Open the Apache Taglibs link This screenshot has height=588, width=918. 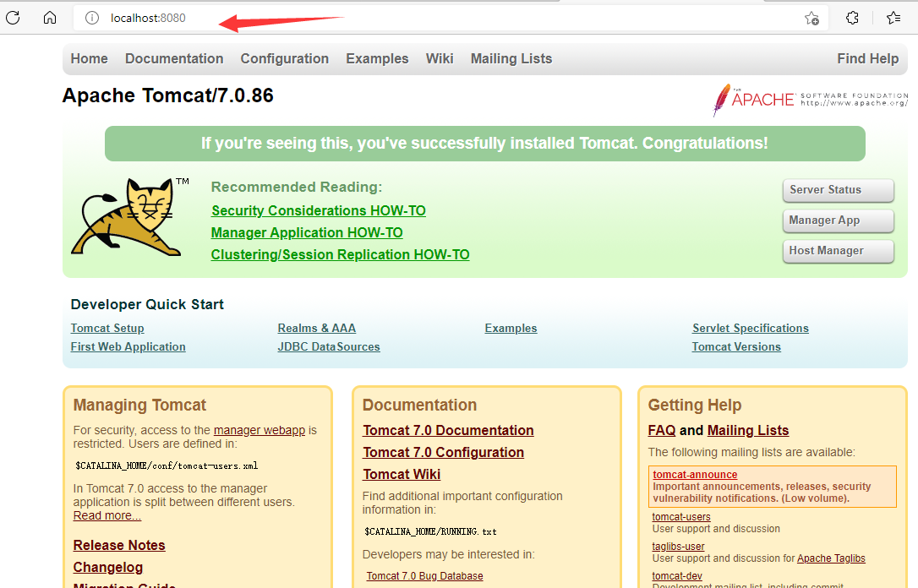831,558
